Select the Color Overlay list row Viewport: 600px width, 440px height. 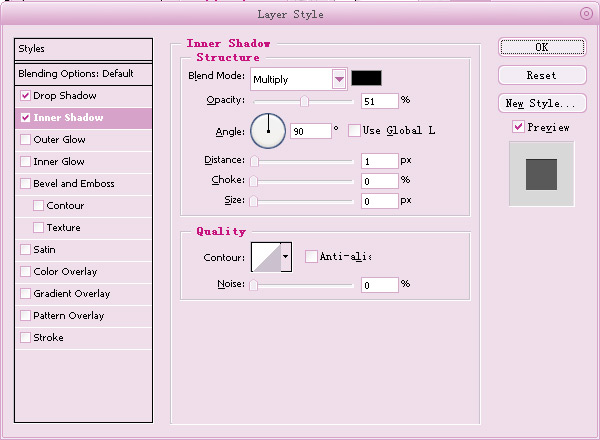83,271
